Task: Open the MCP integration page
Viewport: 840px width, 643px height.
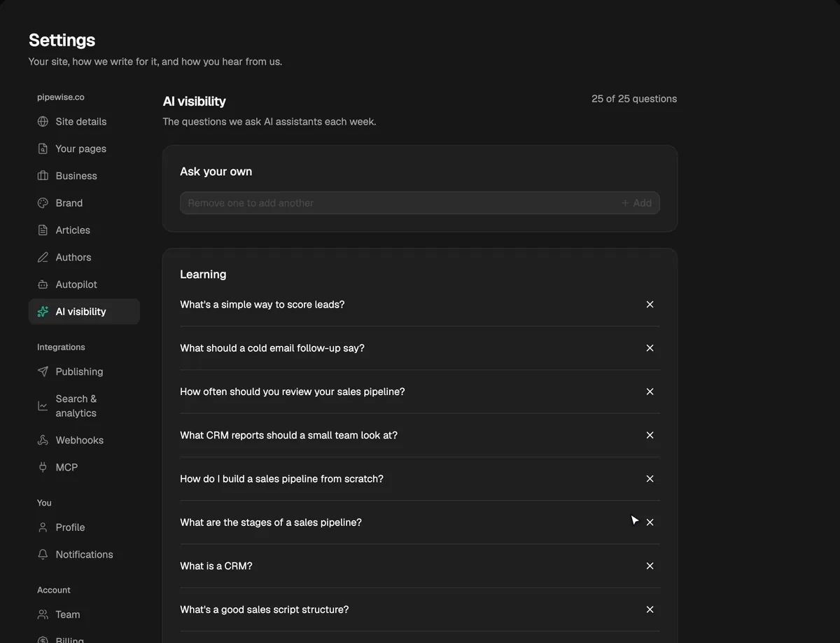Action: click(x=84, y=467)
